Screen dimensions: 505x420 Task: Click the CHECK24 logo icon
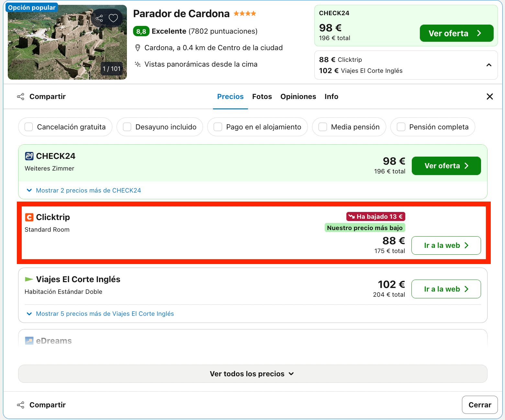[29, 156]
